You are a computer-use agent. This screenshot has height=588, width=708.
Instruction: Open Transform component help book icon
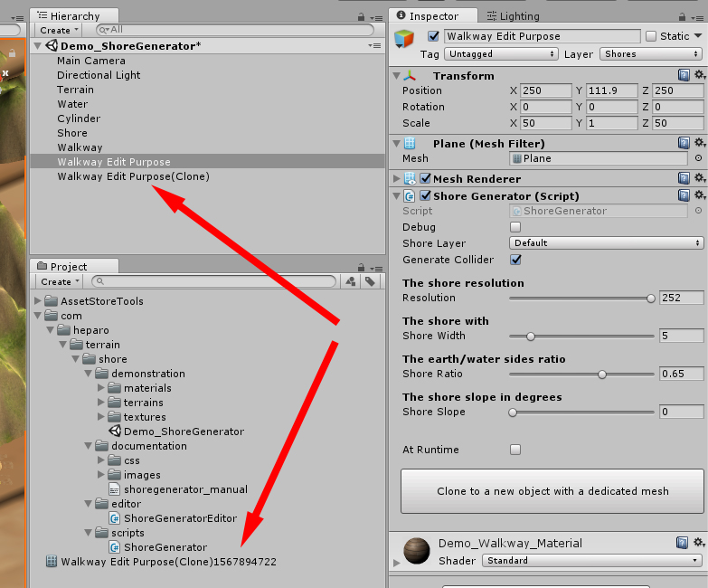684,75
